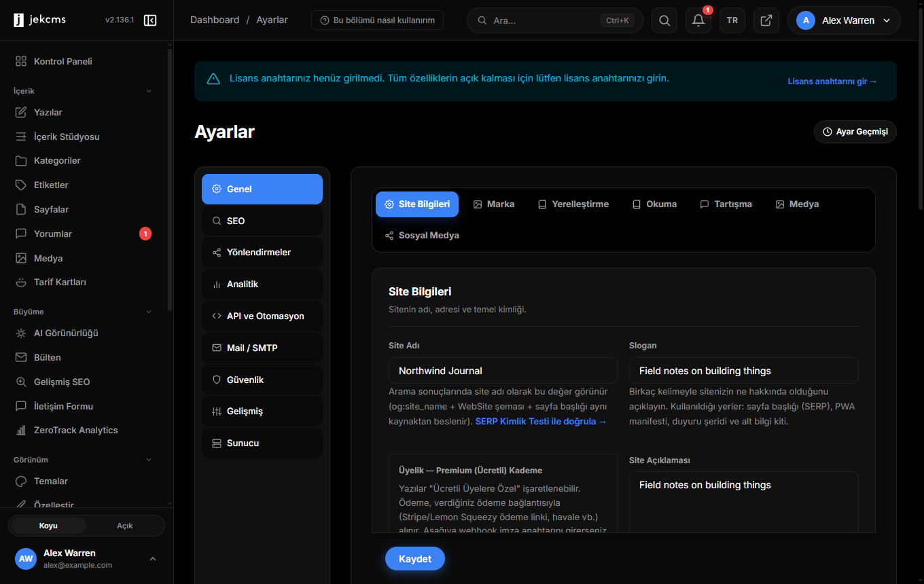The image size is (924, 584).
Task: Select Koyu theme option
Action: (48, 526)
